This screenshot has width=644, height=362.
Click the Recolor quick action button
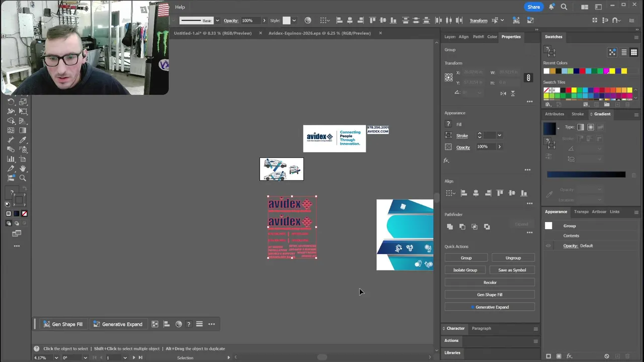coord(490,283)
